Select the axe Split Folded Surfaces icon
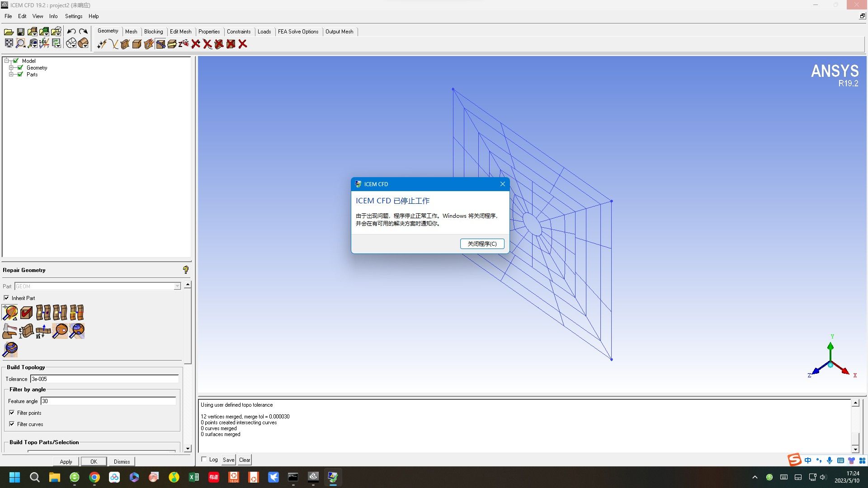Viewport: 868px width, 488px height. [x=9, y=331]
